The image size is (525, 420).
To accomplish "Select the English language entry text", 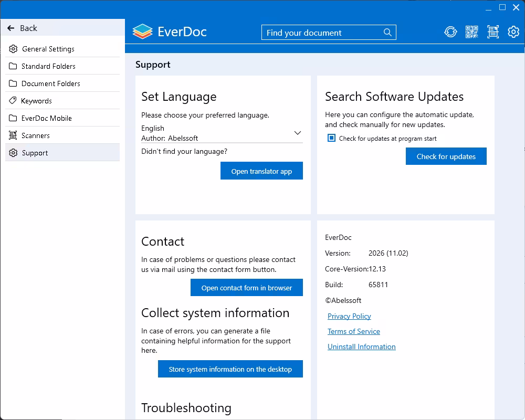I will click(153, 128).
